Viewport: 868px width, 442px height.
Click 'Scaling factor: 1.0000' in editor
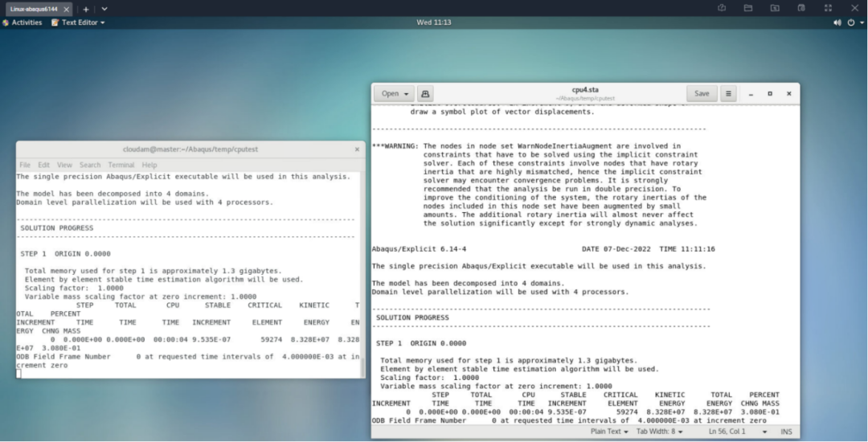point(429,378)
